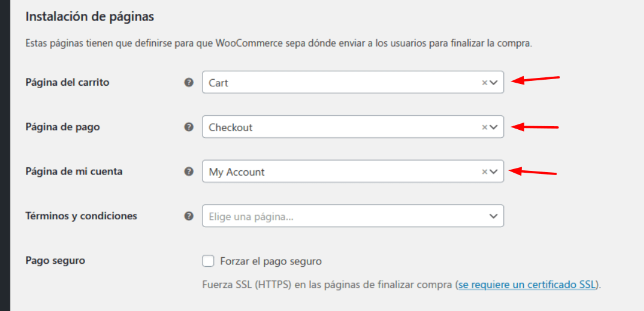Click the 'Elige una página...' placeholder text
644x311 pixels.
251,217
